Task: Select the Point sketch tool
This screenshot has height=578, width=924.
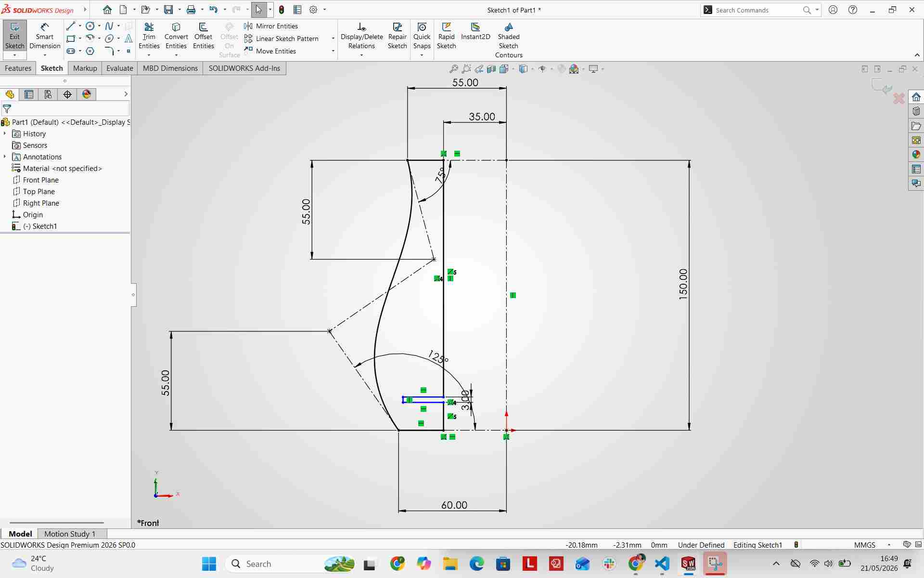Action: coord(128,51)
